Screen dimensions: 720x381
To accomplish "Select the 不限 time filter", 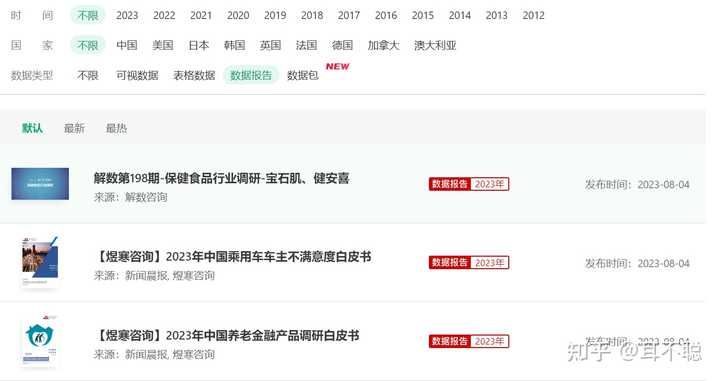I will pyautogui.click(x=88, y=15).
